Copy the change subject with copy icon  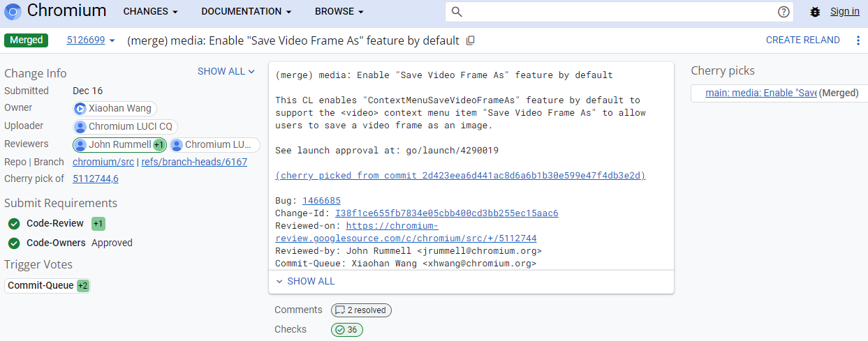471,40
